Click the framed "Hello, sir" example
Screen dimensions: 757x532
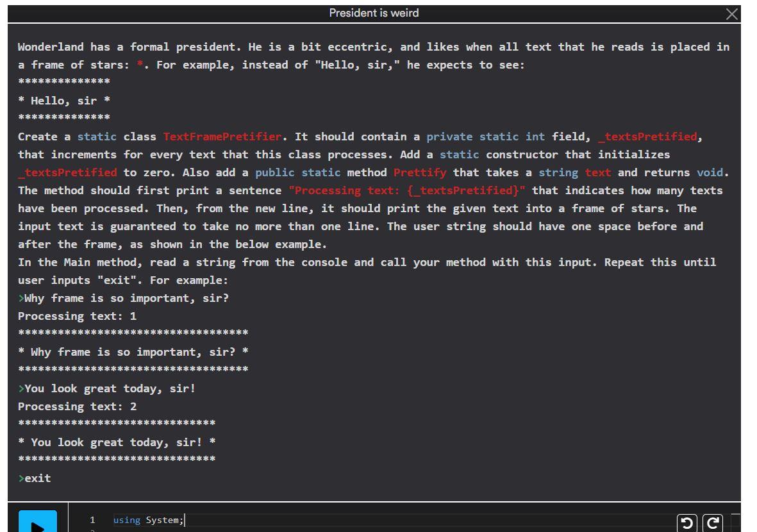pos(64,100)
